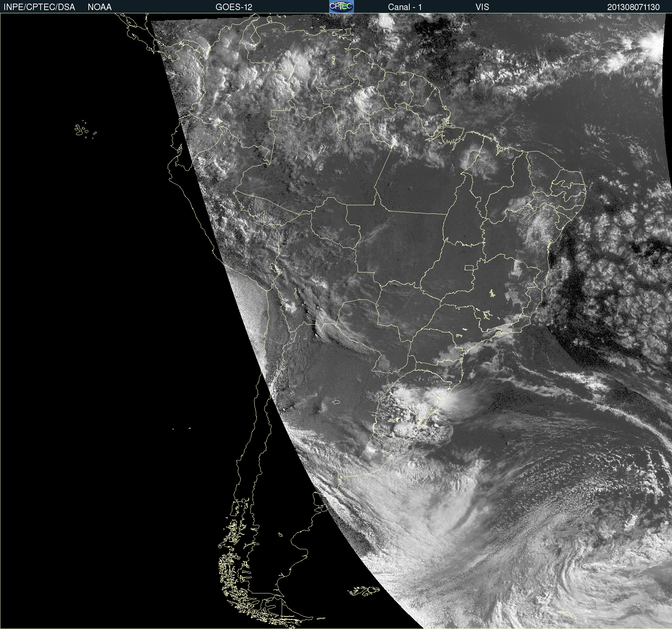The image size is (672, 629).
Task: Click the CPTEC logo in header
Action: click(341, 6)
